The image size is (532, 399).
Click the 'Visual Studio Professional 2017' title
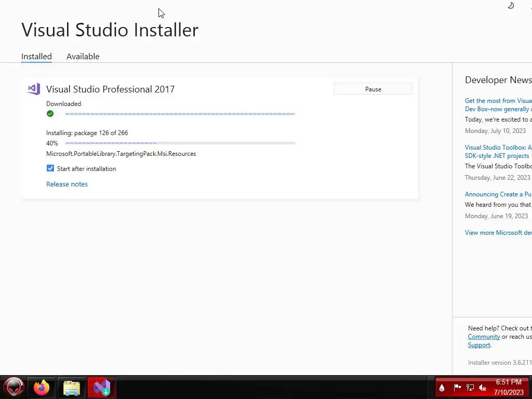point(111,89)
